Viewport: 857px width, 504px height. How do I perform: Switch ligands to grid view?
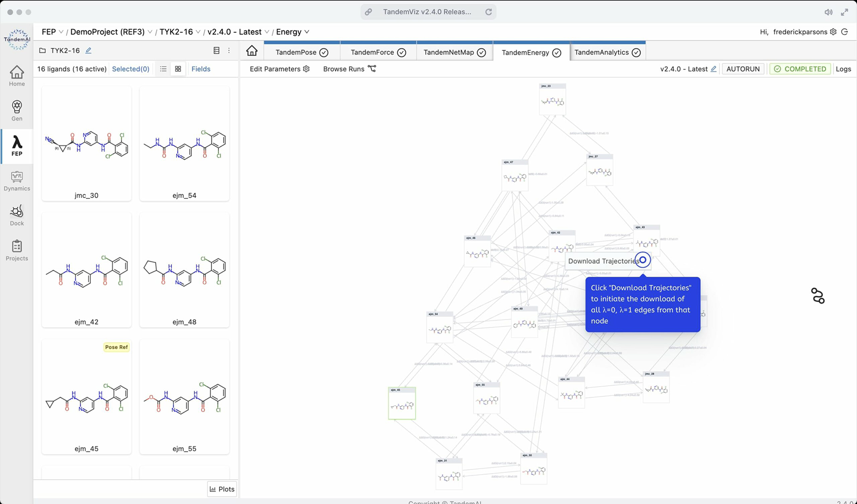(178, 69)
